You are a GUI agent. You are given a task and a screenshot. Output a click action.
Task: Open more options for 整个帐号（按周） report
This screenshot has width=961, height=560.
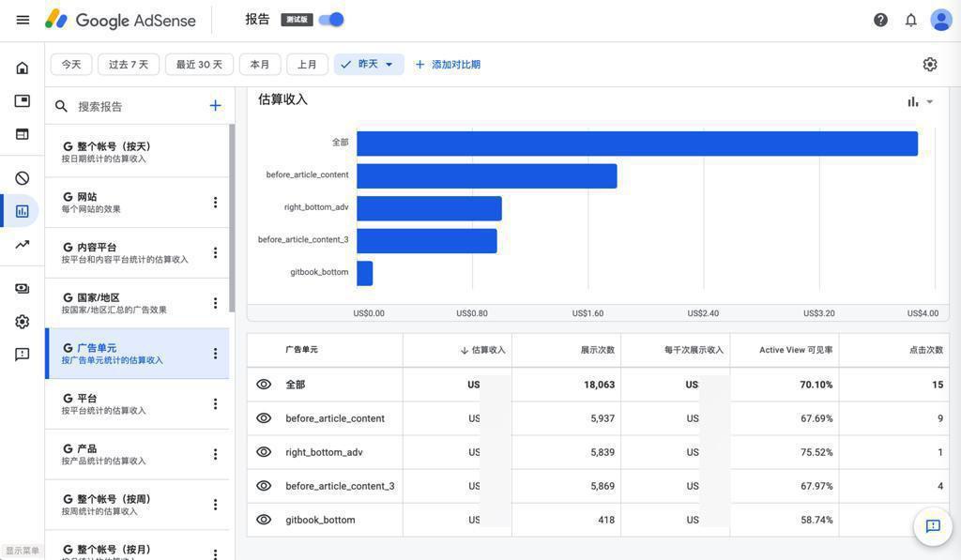215,505
